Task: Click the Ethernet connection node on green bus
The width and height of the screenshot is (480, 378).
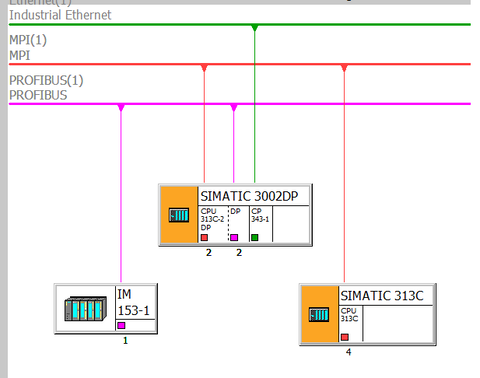Action: pos(255,28)
